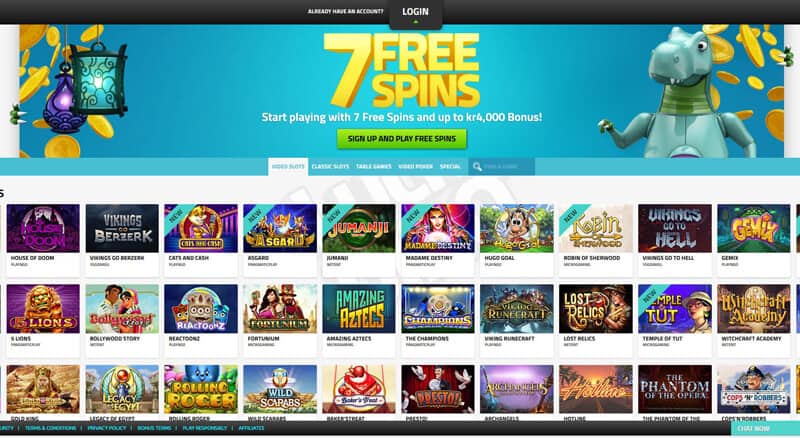The width and height of the screenshot is (800, 438).
Task: Switch to the Table Games tab
Action: click(x=373, y=166)
